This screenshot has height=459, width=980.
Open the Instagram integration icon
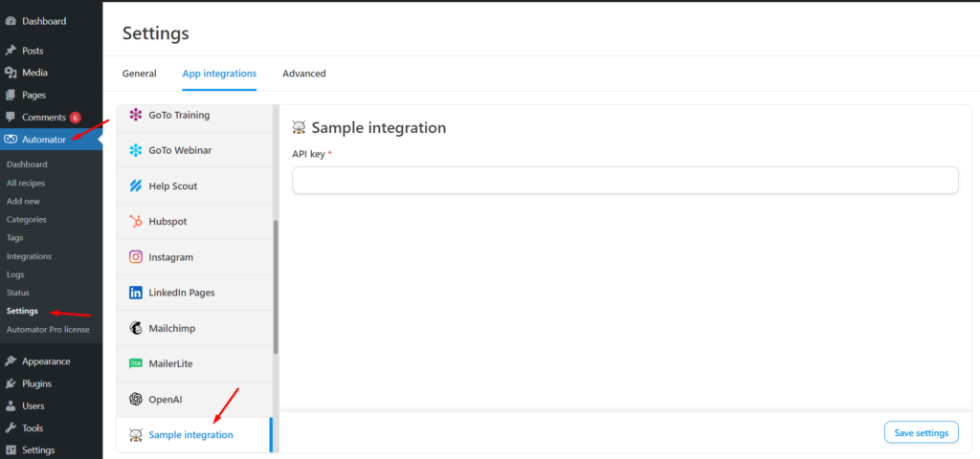[x=136, y=257]
